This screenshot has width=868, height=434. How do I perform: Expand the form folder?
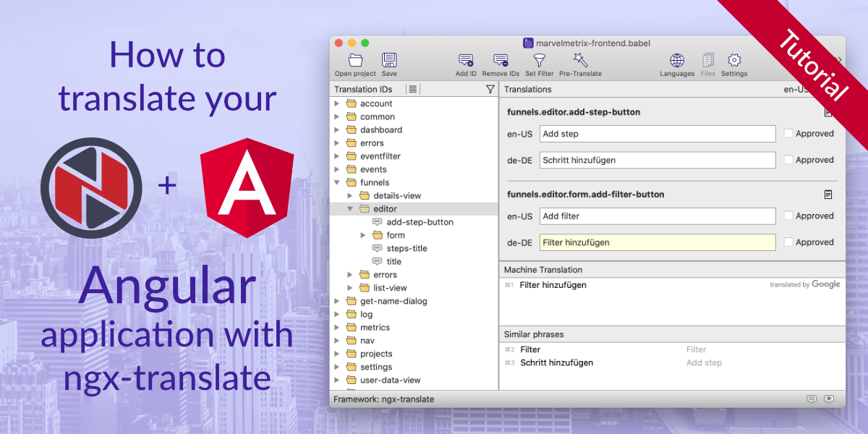pyautogui.click(x=363, y=235)
